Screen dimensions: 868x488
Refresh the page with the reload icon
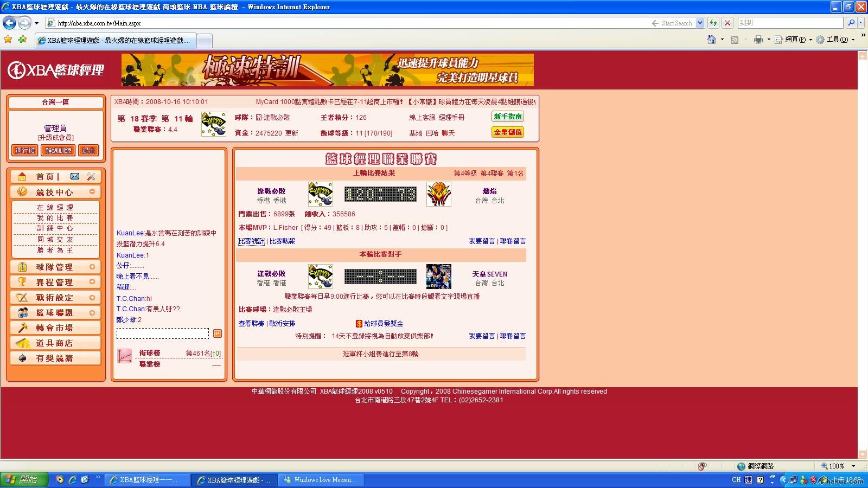713,23
